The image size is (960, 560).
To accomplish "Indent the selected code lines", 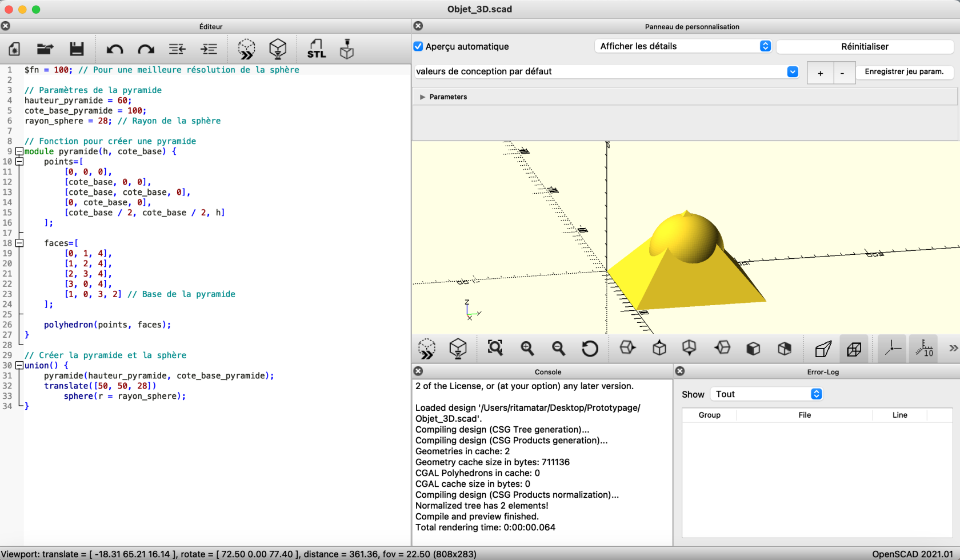I will [209, 49].
